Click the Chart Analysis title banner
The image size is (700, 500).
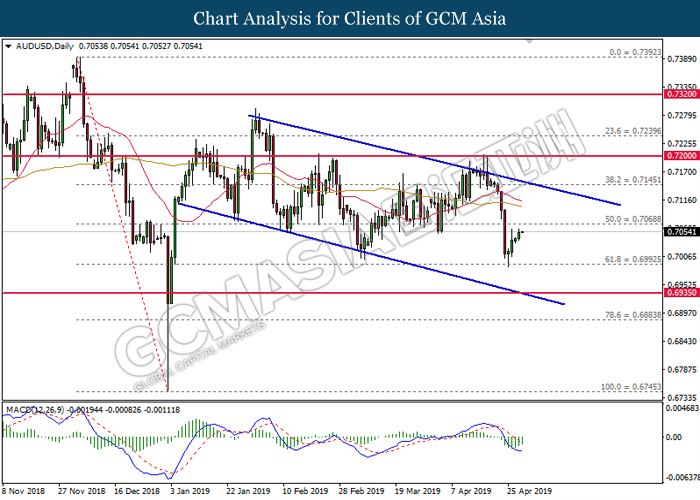click(x=350, y=18)
